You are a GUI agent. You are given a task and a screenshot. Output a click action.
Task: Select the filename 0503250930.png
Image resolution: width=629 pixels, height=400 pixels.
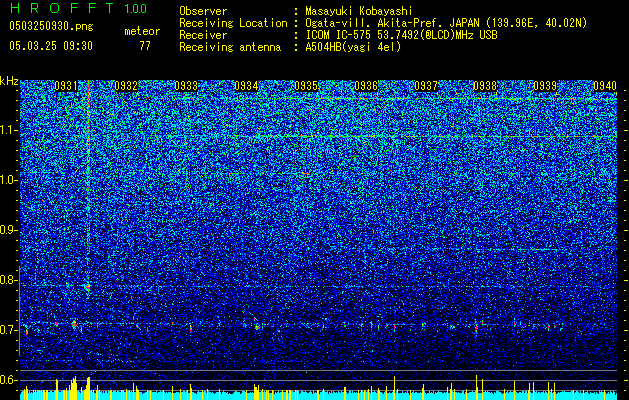[51, 26]
